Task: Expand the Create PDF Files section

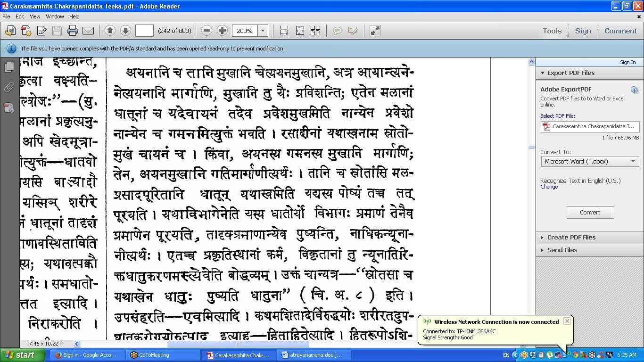Action: click(571, 237)
